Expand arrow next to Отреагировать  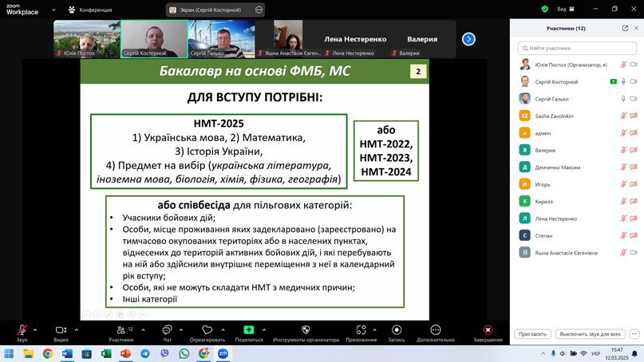pos(223,329)
